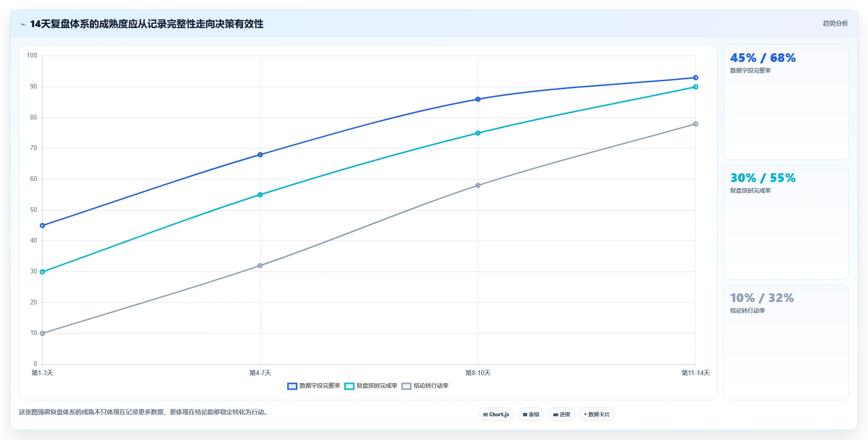
Task: Select the cyan data point at 第1-3天
Action: pos(43,272)
